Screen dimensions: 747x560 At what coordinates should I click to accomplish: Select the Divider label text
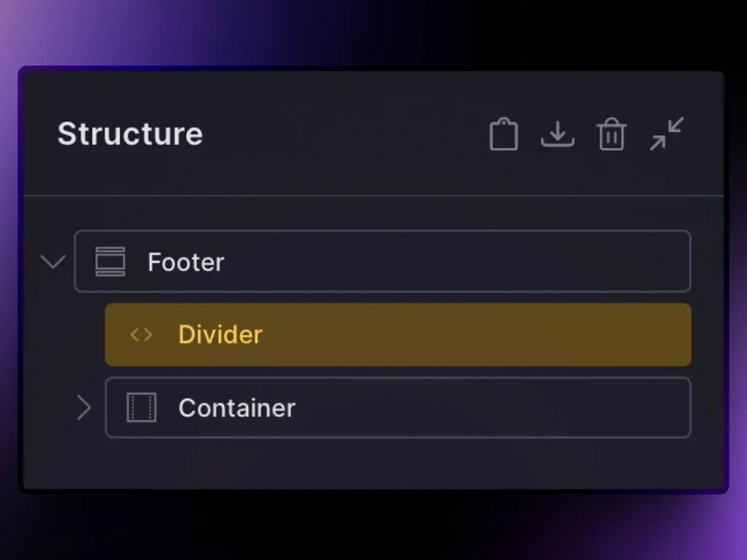coord(220,335)
